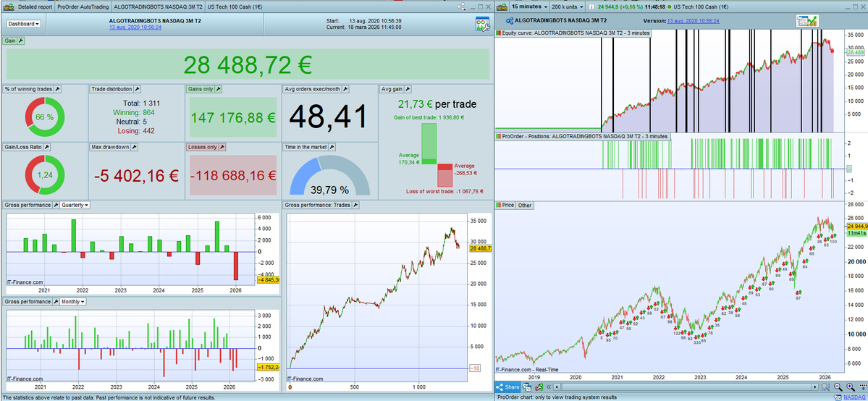The height and width of the screenshot is (401, 868).
Task: Zoom in the chart with magnifier plus
Action: click(x=851, y=387)
